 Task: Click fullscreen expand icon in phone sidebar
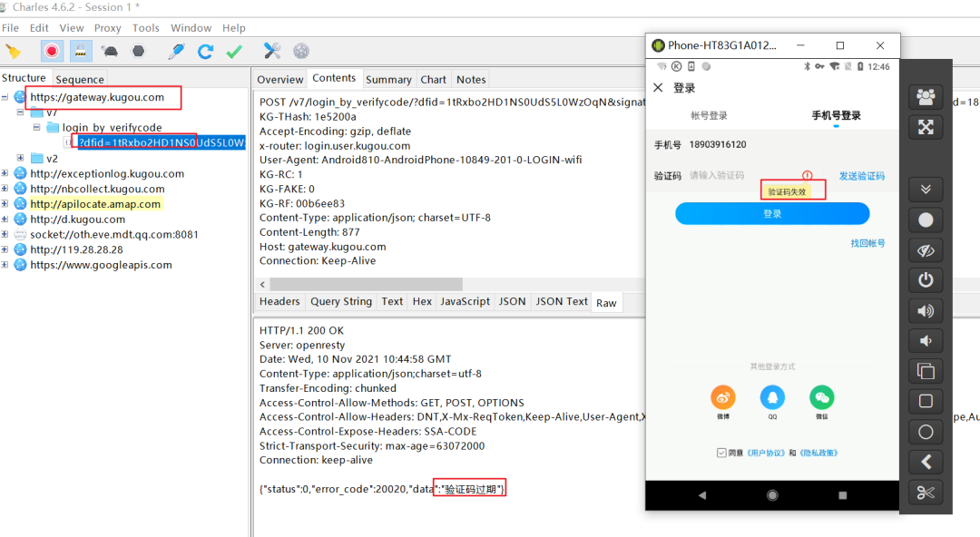(x=926, y=127)
